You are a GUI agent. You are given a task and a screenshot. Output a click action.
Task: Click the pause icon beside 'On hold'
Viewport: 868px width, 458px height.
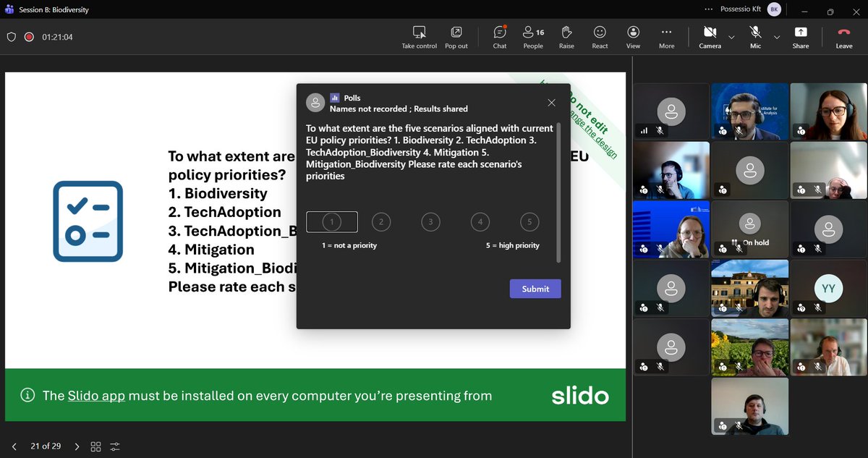[734, 243]
